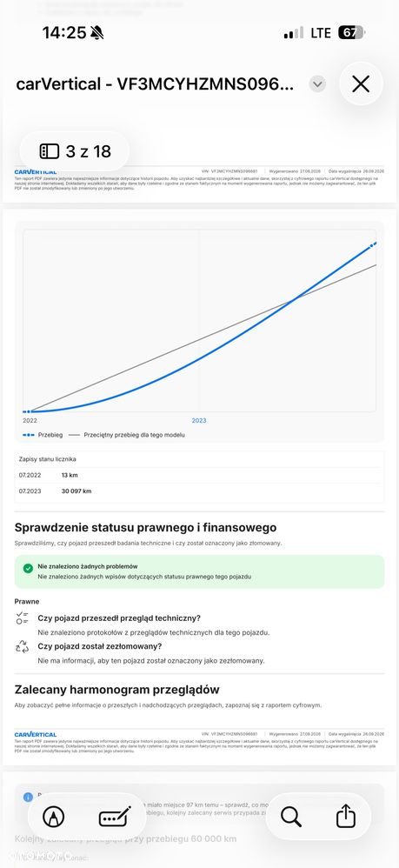The height and width of the screenshot is (868, 399).
Task: Open the form fill signature icon
Action: click(x=115, y=817)
